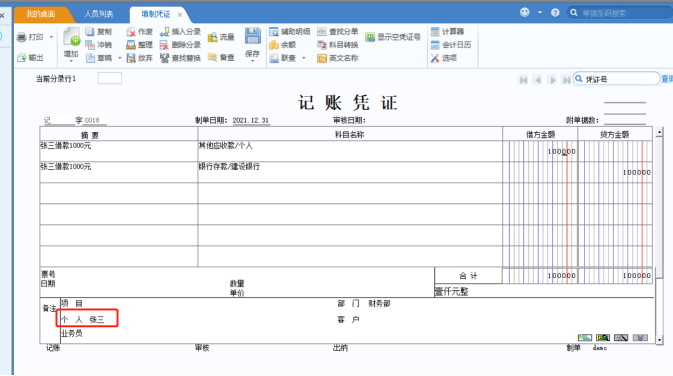673x376 pixels.
Task: Click the 选项 options button
Action: pyautogui.click(x=444, y=58)
